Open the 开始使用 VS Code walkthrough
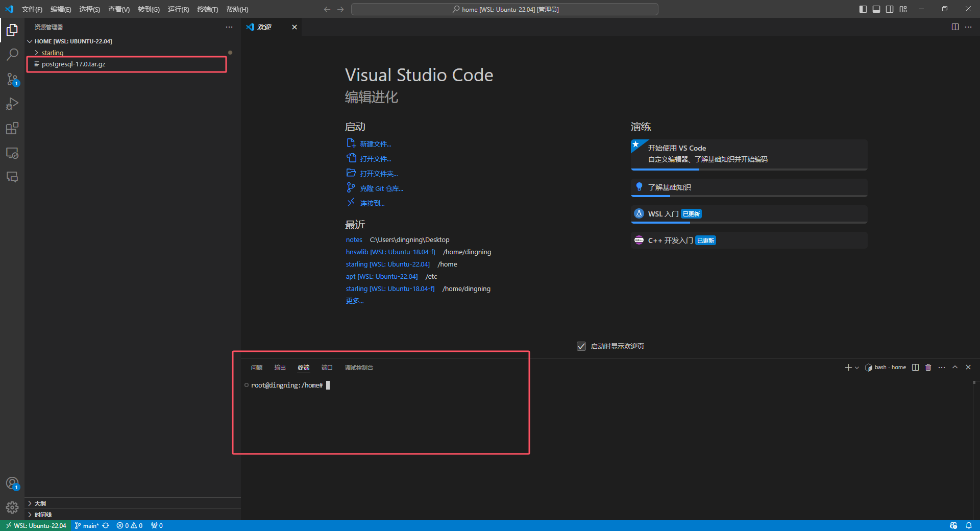 749,154
